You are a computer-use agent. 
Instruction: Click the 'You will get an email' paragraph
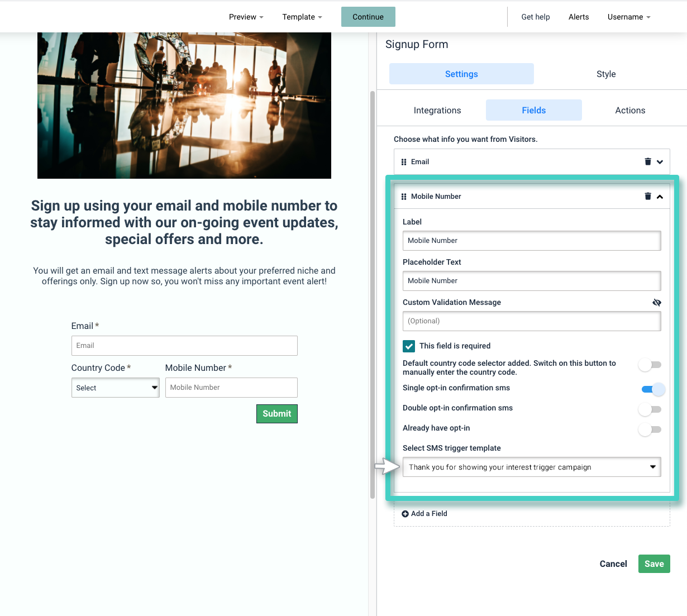(x=184, y=276)
